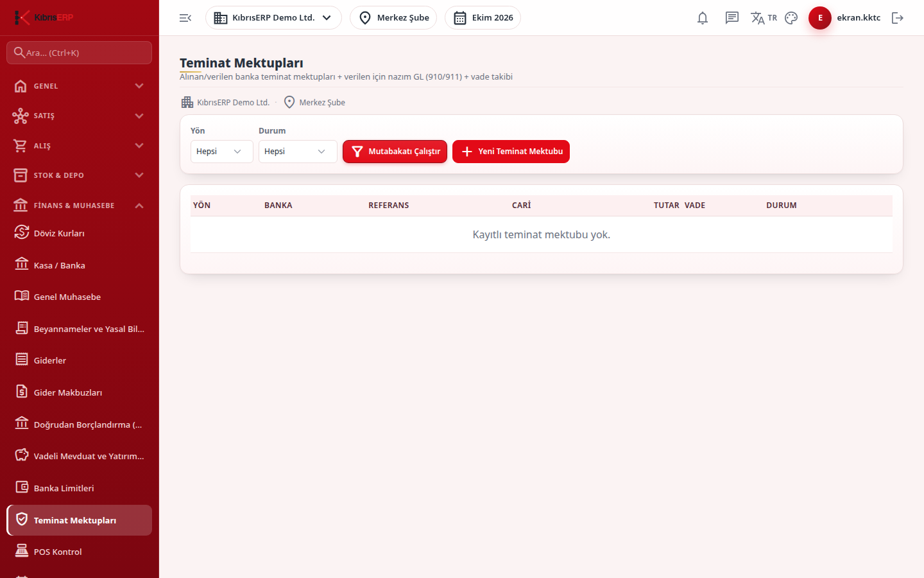Click the REFERANS column header

click(389, 206)
